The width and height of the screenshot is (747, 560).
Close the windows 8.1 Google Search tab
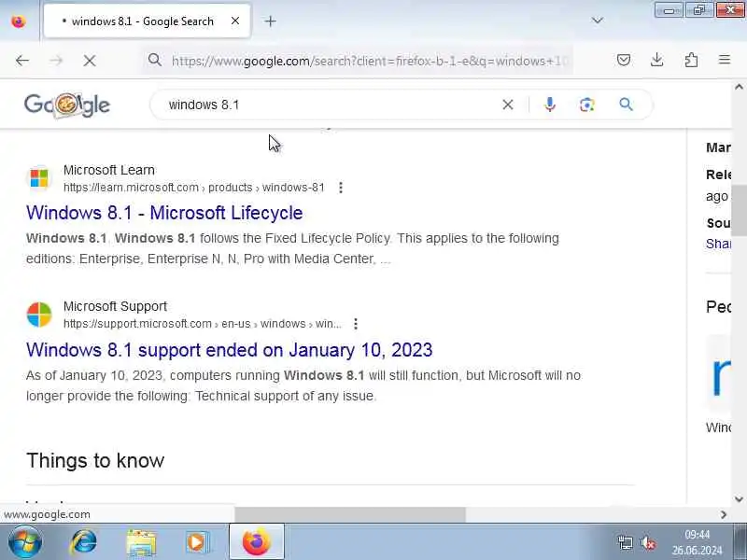tap(235, 21)
